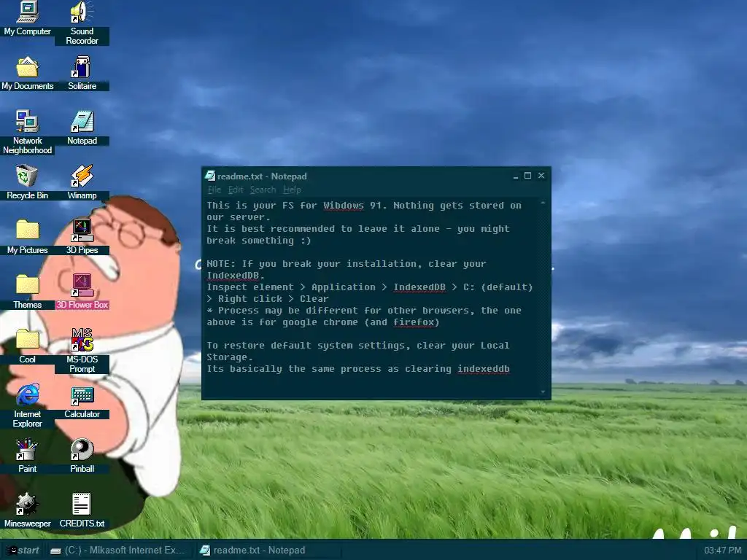Maximize the readme.txt Notepad window
Viewport: 747px width, 560px height.
coord(528,176)
